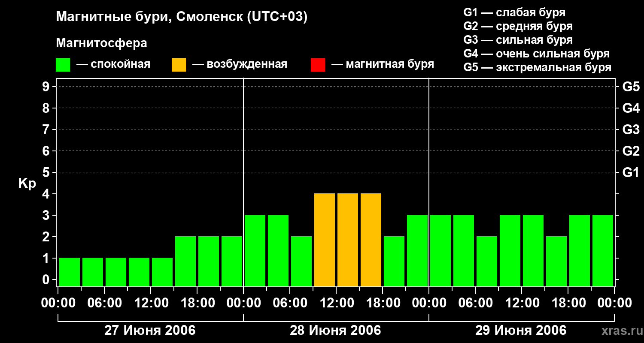Click the G1 — слабая буря legend text
Viewport: 644px width, 343px height.
click(514, 12)
